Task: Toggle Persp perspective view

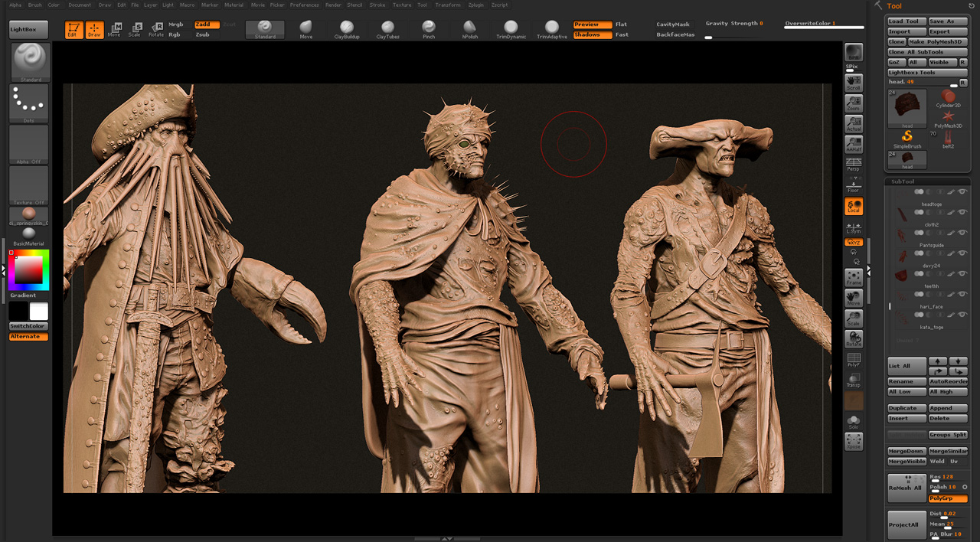Action: pos(854,164)
